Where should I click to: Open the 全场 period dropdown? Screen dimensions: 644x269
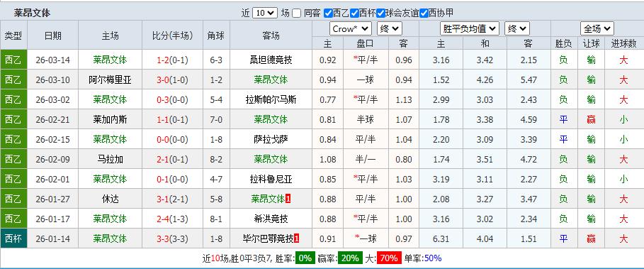tap(597, 29)
